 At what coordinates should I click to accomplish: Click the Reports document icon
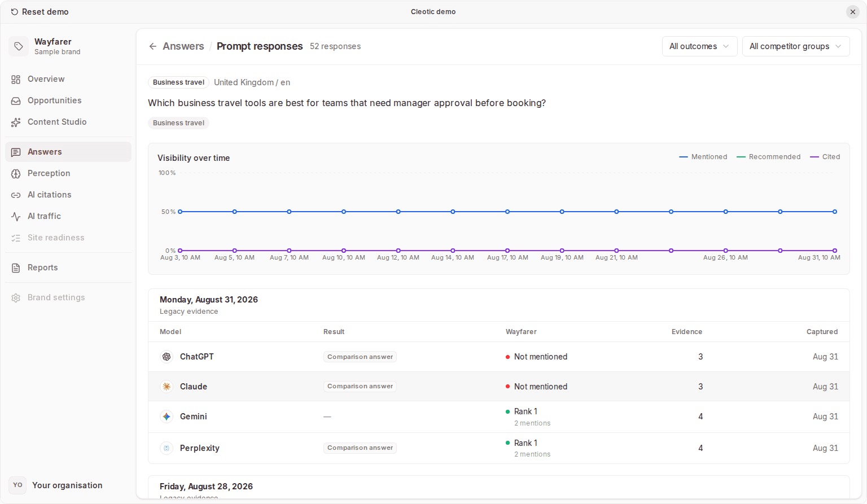[x=16, y=268]
